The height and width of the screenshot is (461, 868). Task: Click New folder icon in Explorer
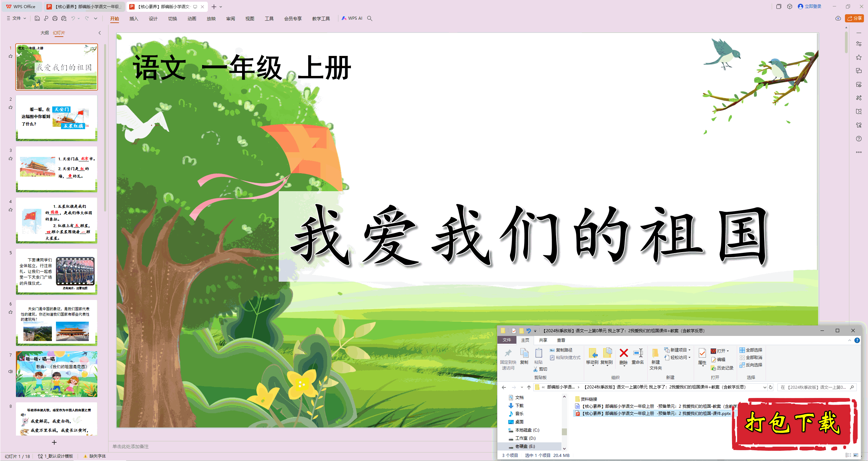pyautogui.click(x=655, y=359)
